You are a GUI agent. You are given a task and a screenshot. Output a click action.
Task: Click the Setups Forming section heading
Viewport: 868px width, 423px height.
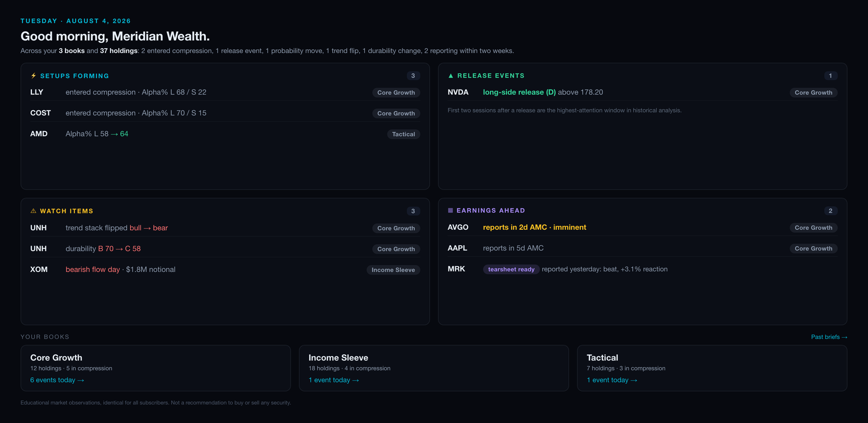point(75,76)
